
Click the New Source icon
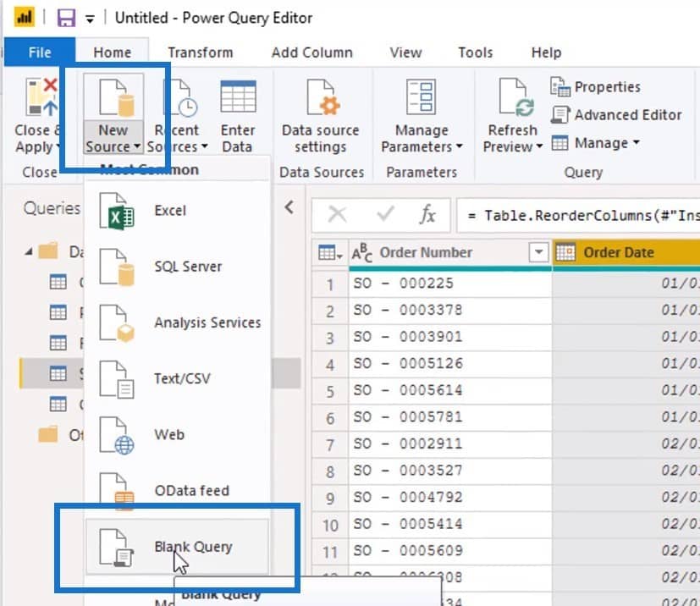click(117, 98)
